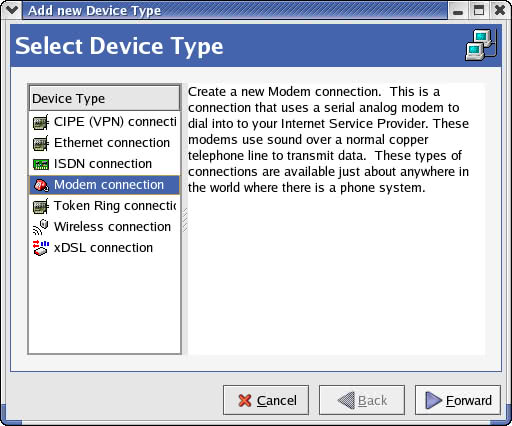
Task: Click the networked computers icon in header
Action: pos(481,45)
